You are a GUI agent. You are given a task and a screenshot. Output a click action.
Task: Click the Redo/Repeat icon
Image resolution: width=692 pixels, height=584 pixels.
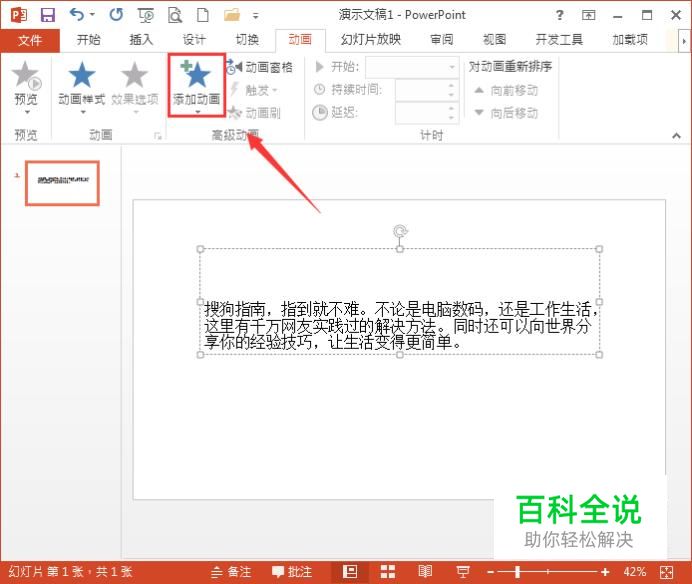tap(117, 15)
